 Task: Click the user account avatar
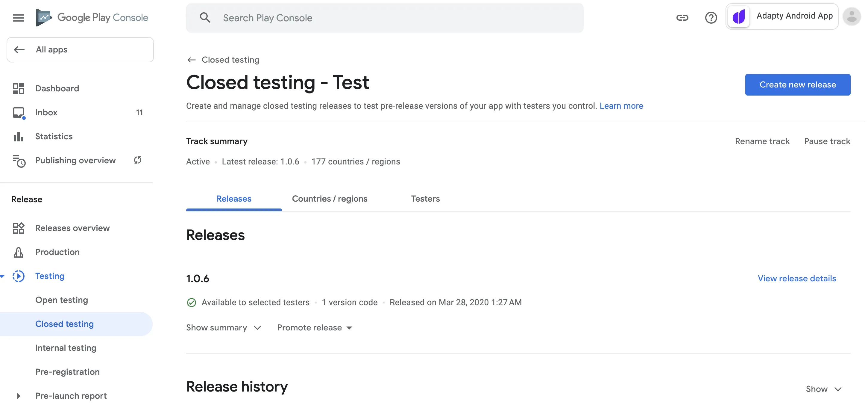(851, 16)
